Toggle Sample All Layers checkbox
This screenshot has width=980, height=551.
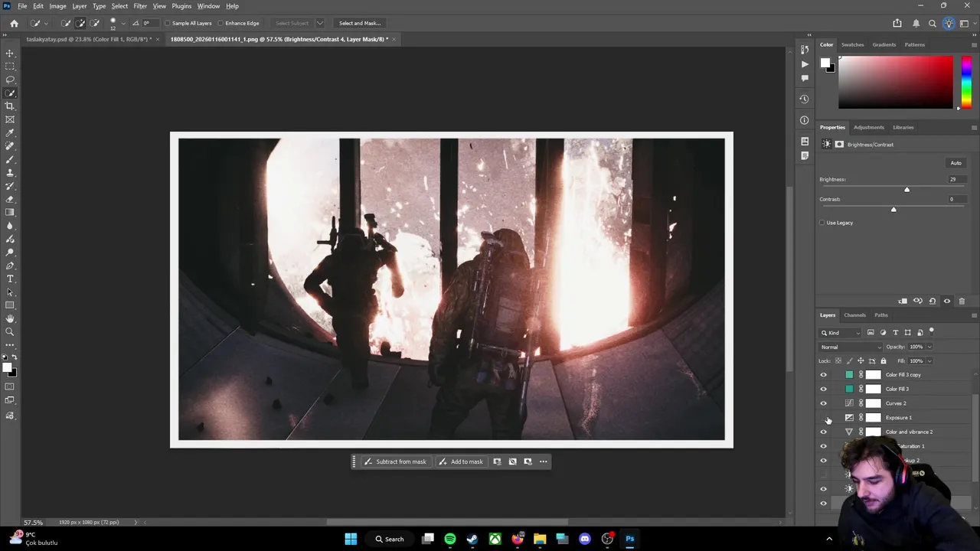coord(167,23)
